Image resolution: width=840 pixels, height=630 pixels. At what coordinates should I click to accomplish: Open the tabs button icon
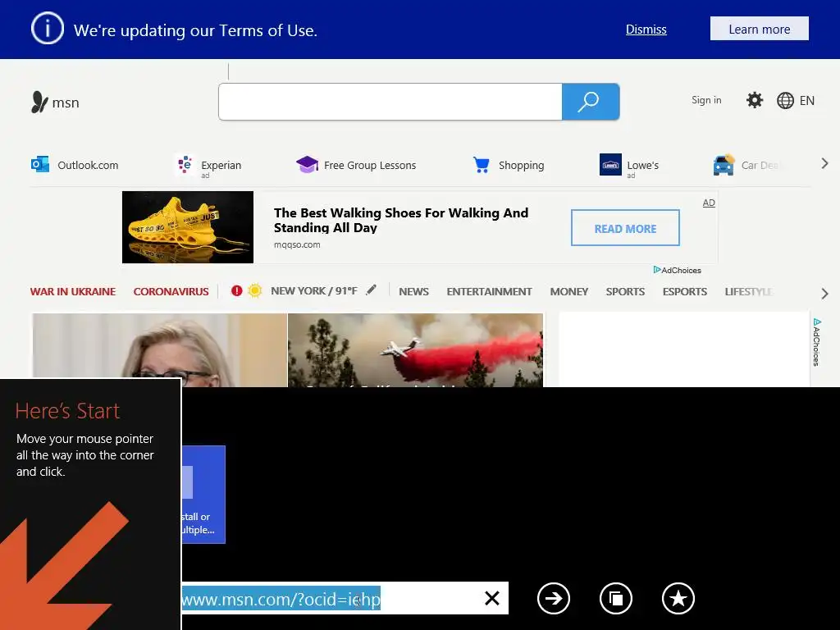click(615, 598)
